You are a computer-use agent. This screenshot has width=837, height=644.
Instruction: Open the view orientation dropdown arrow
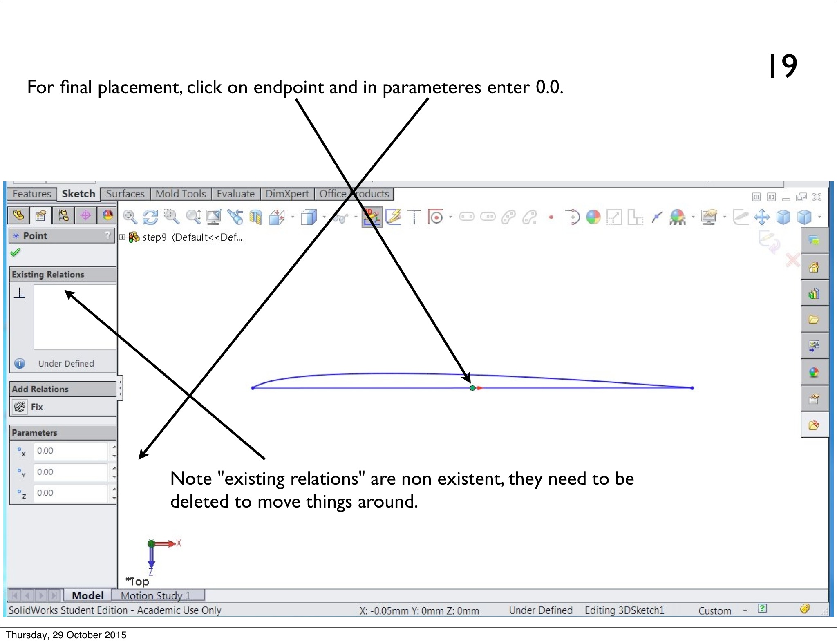point(293,217)
